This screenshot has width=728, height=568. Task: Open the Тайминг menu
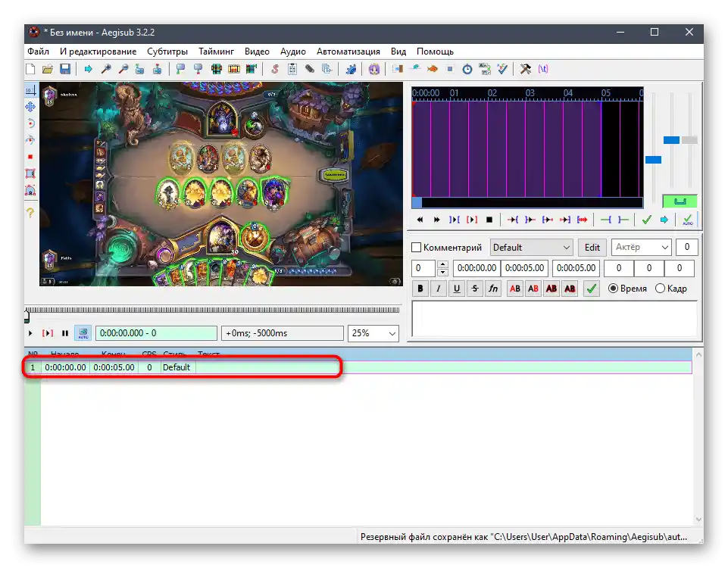click(x=216, y=51)
